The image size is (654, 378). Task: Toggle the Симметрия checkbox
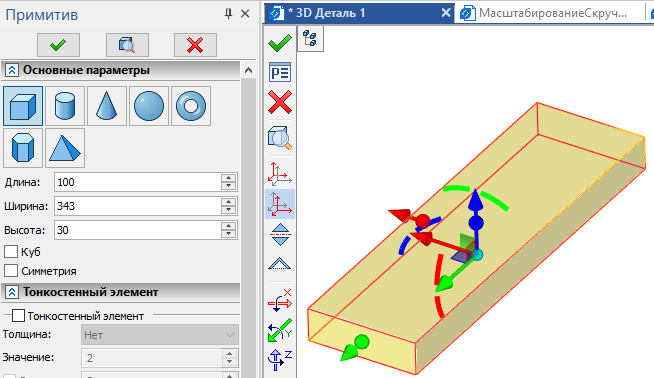click(11, 271)
